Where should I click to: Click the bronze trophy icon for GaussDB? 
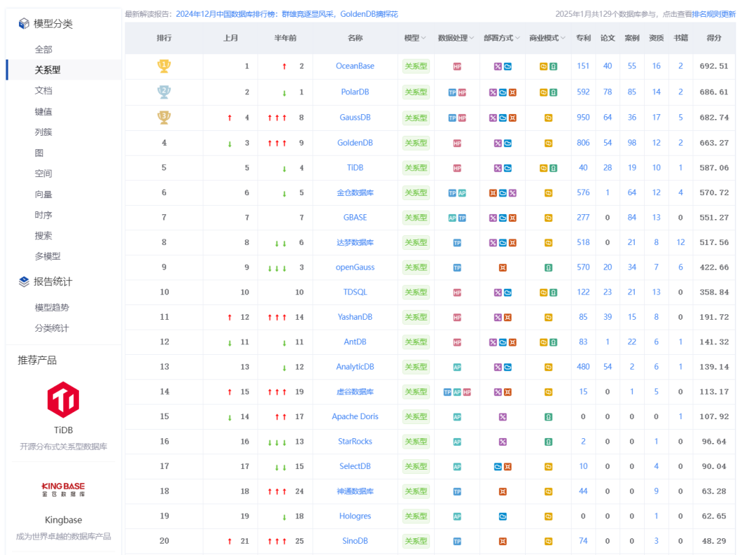[164, 117]
